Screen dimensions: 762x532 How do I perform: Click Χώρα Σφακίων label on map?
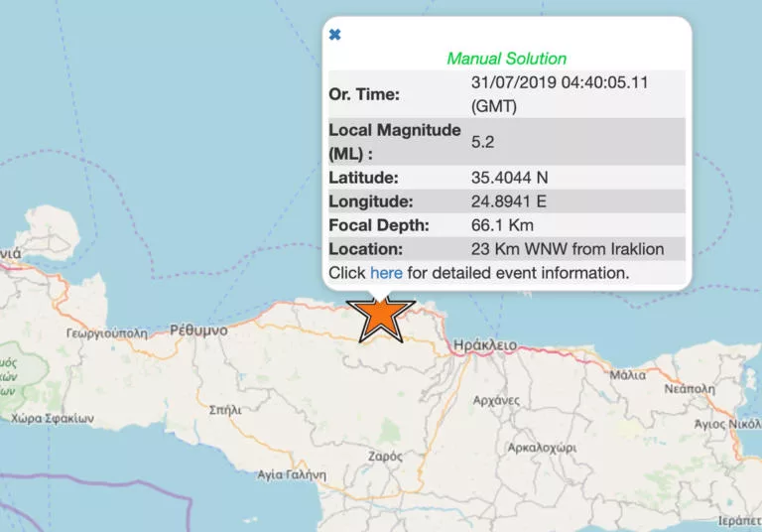[x=52, y=419]
